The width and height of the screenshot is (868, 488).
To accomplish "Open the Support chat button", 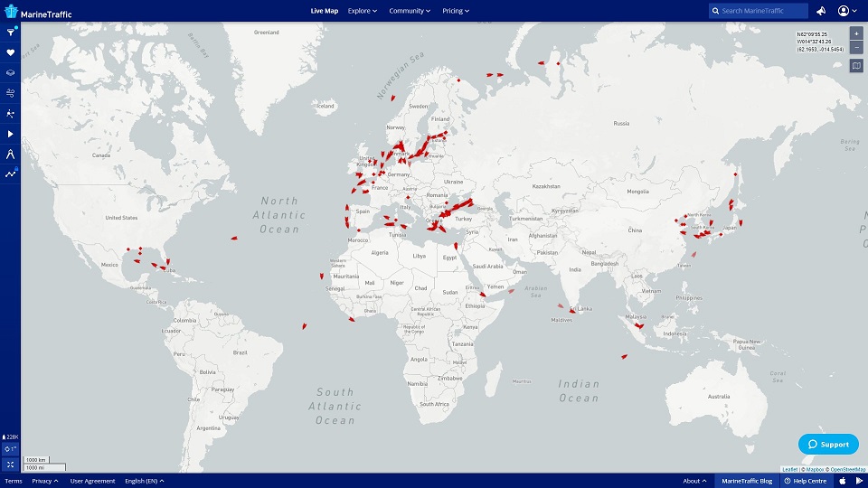I will tap(828, 444).
